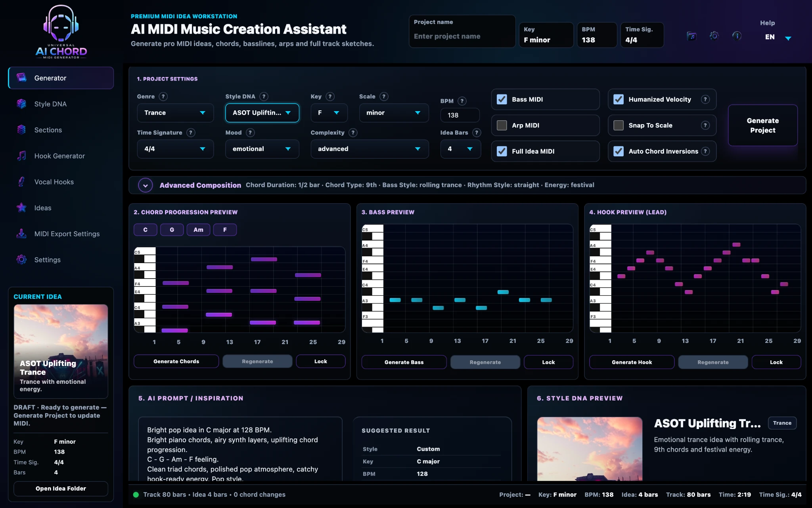Open the Mood dropdown set to emotional
Viewport: 812px width, 508px height.
click(x=262, y=149)
